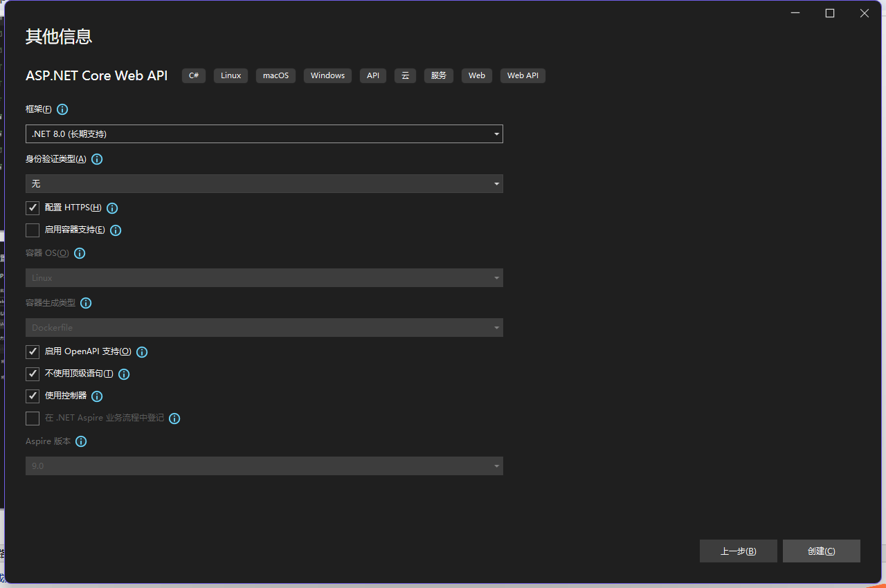Click the .NET Aspire 业务流程中登记 checkbox
The image size is (886, 588).
[33, 419]
